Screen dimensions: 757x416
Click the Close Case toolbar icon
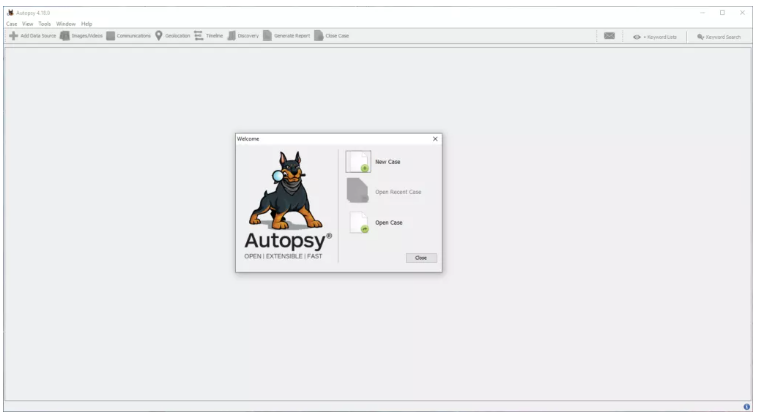coord(319,36)
